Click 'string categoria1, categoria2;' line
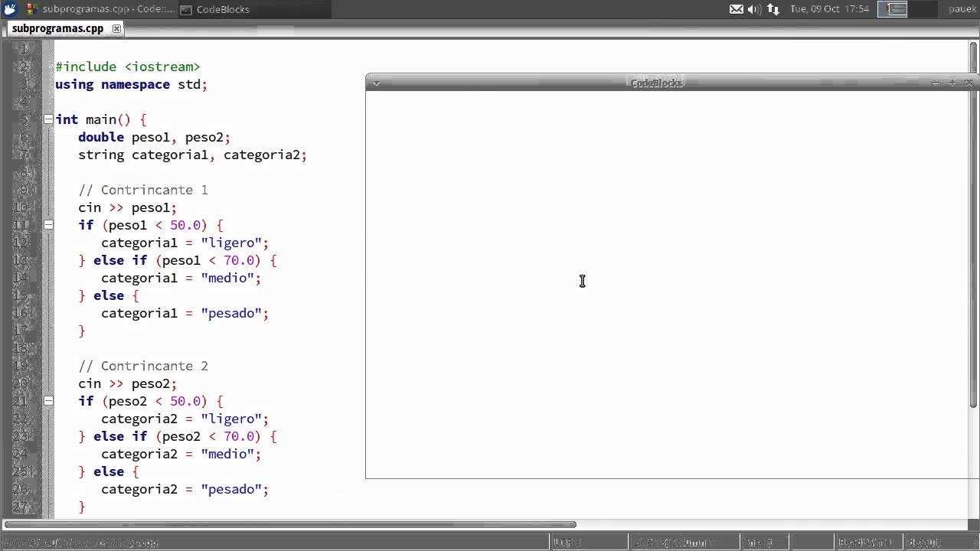 192,155
